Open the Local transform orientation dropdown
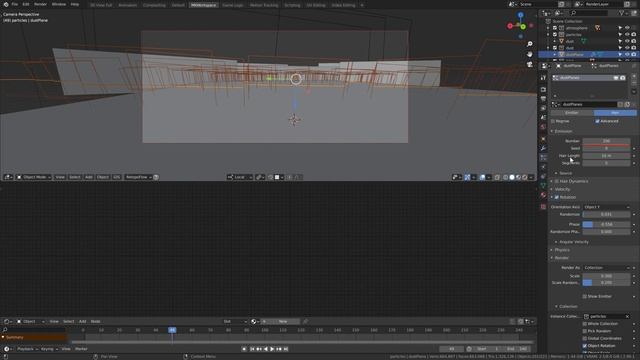 [240, 177]
